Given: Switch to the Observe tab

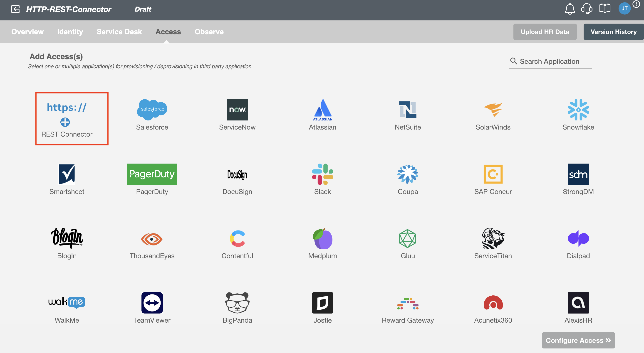Looking at the screenshot, I should tap(209, 32).
